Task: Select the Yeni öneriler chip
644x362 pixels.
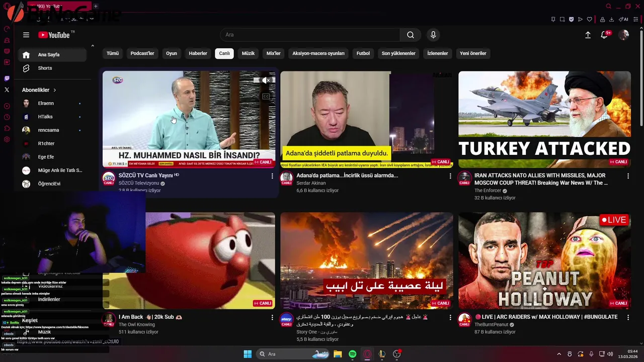Action: point(473,53)
